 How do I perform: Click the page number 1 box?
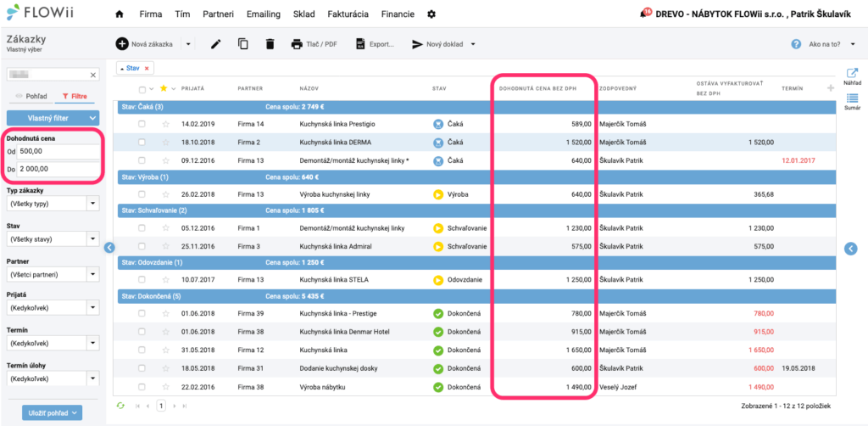(160, 406)
